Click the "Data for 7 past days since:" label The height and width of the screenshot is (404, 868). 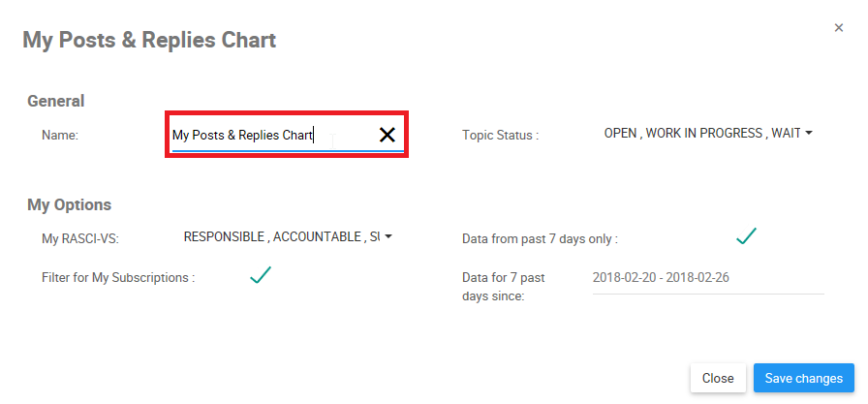click(x=504, y=287)
